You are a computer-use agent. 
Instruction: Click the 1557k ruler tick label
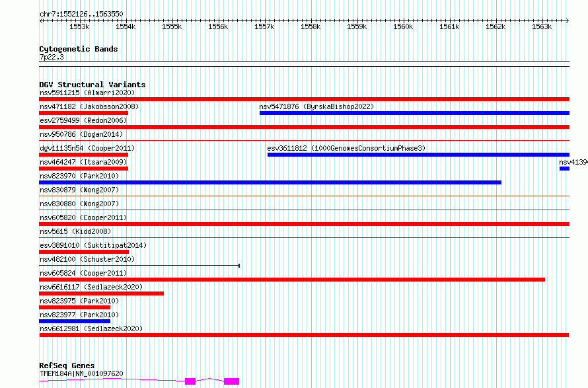pos(264,26)
